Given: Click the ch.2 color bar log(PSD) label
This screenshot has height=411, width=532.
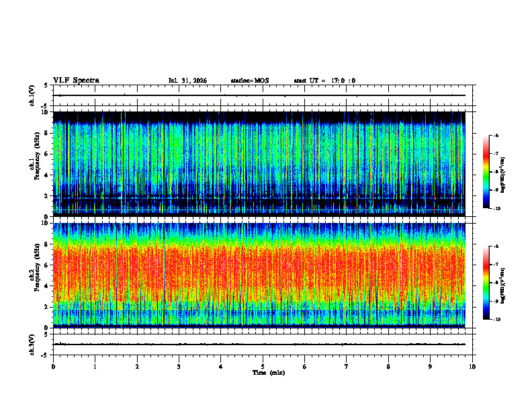Looking at the screenshot, I should pos(502,286).
